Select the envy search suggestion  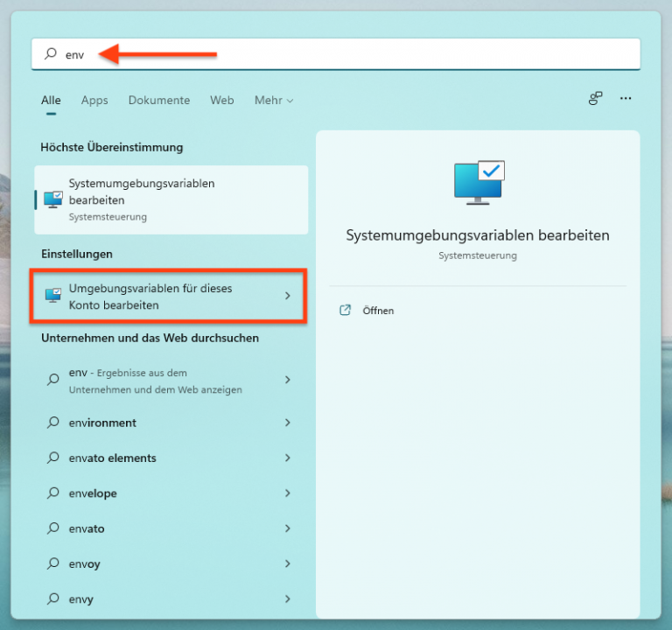pyautogui.click(x=171, y=598)
